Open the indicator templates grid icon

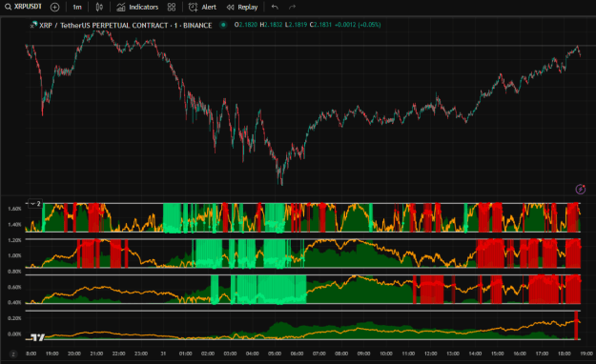pyautogui.click(x=172, y=7)
